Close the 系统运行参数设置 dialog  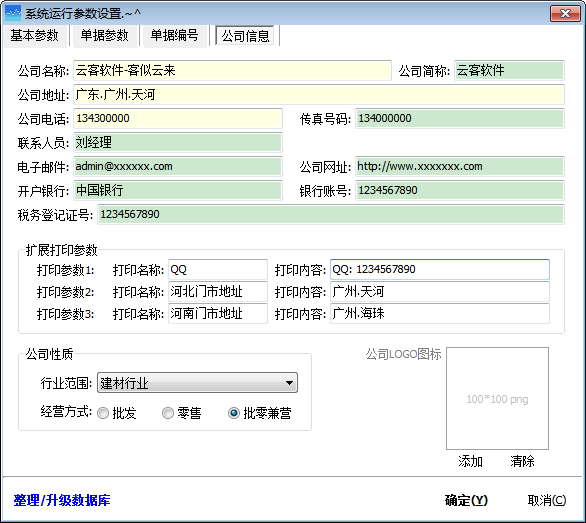565,13
